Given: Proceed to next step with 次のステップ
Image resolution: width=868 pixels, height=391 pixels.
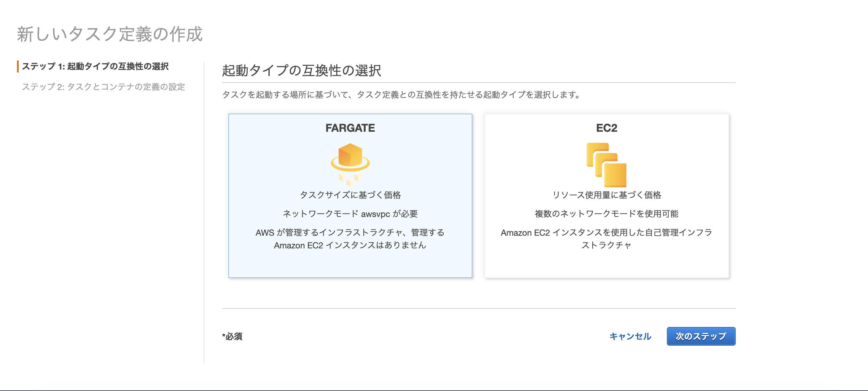Looking at the screenshot, I should (x=701, y=336).
